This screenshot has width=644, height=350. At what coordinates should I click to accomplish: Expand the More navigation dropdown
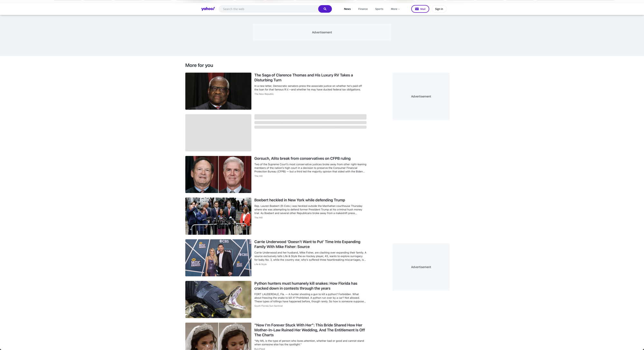click(x=395, y=9)
